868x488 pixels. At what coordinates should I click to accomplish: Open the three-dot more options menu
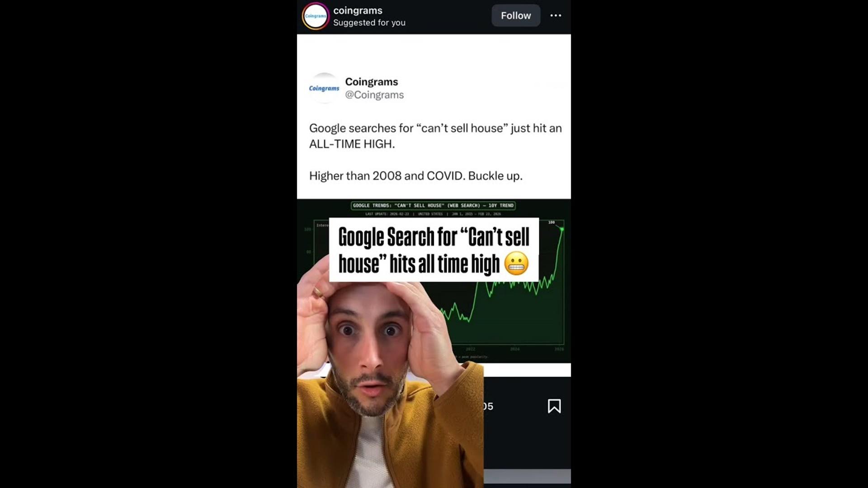pos(556,15)
